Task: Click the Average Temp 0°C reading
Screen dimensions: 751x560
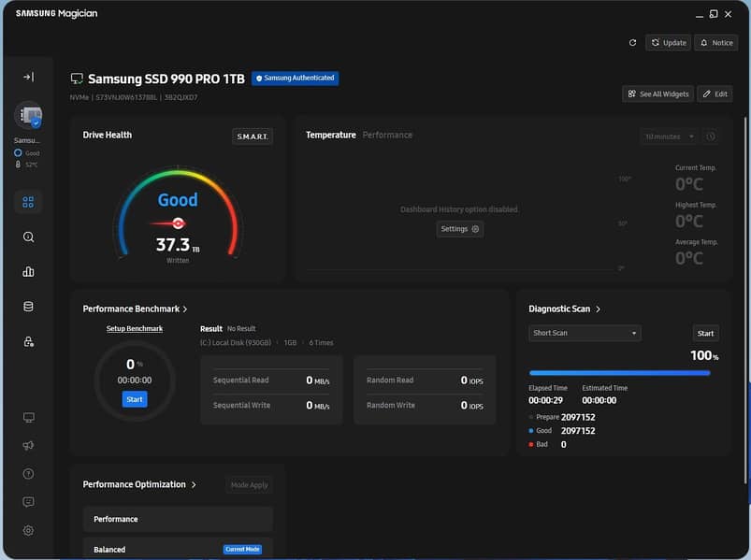Action: pyautogui.click(x=689, y=258)
